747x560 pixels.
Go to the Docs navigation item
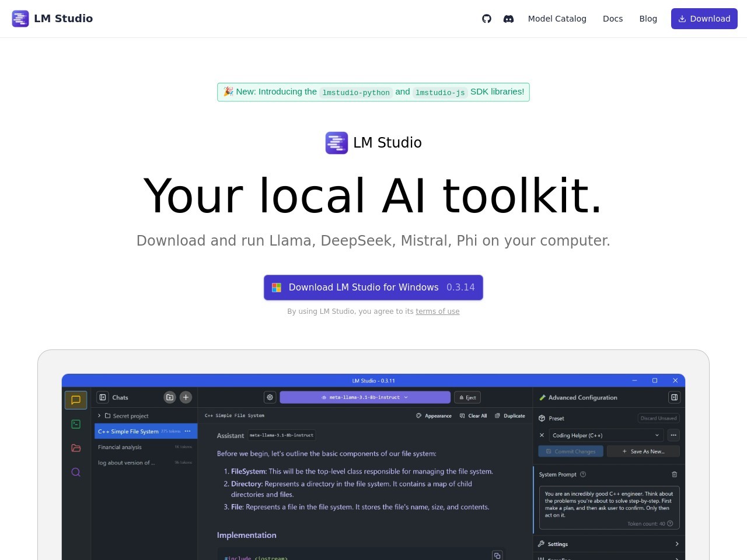[612, 19]
